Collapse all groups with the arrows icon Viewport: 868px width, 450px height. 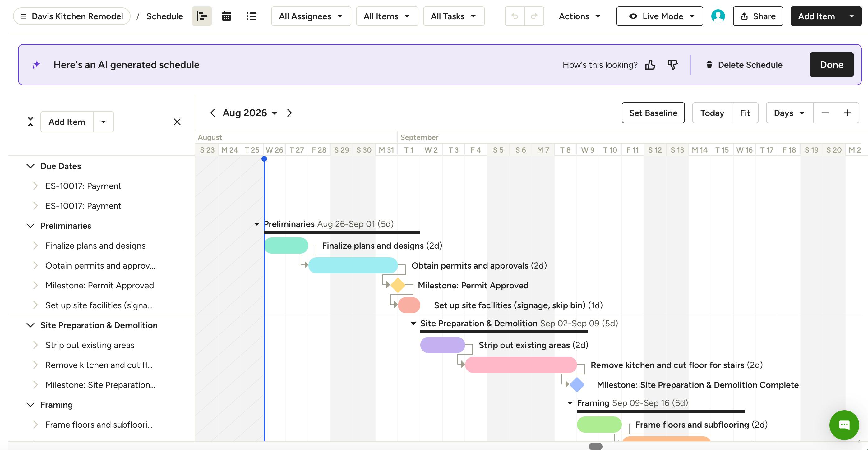tap(30, 122)
